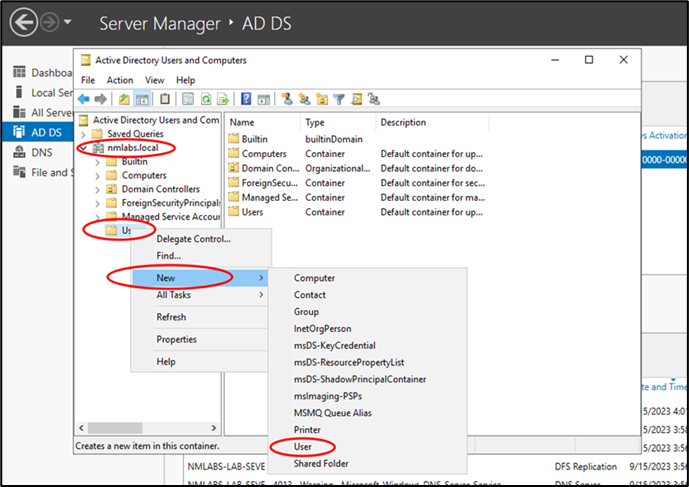Open the File menu
The image size is (689, 487).
(88, 80)
